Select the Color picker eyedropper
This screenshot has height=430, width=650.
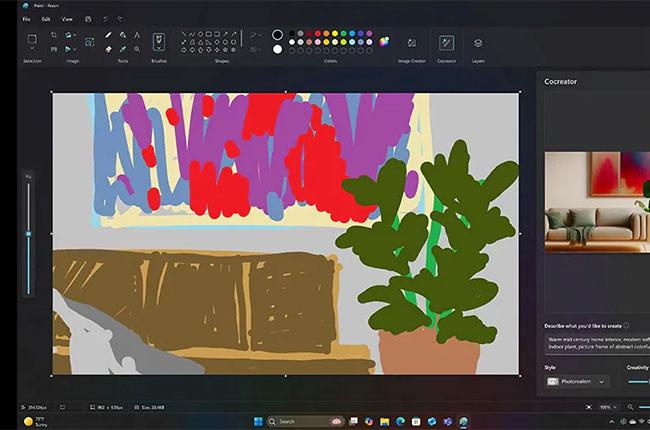click(x=123, y=49)
